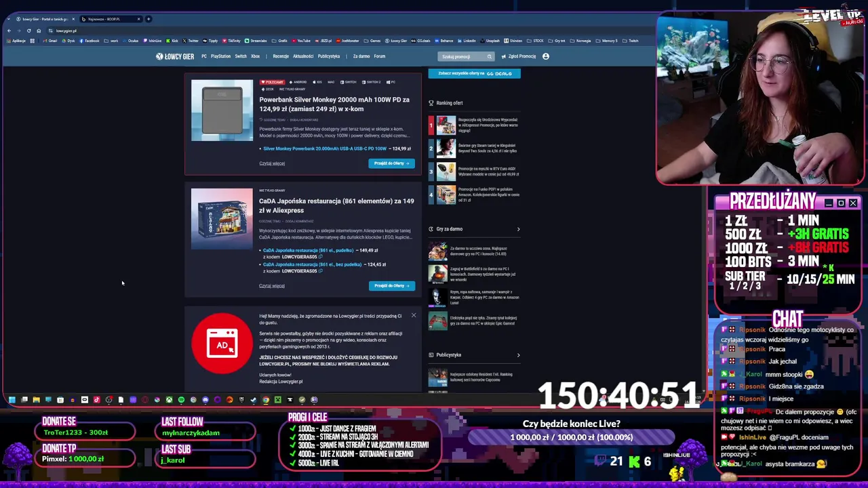This screenshot has height=488, width=868.
Task: Open the Powerbank Silver Monkey article title
Action: point(334,104)
